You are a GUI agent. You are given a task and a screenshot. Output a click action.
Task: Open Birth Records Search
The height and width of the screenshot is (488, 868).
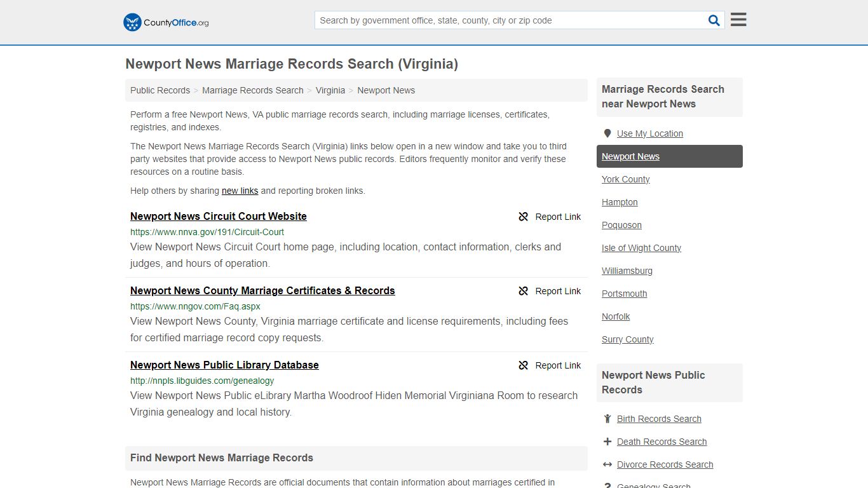coord(659,419)
